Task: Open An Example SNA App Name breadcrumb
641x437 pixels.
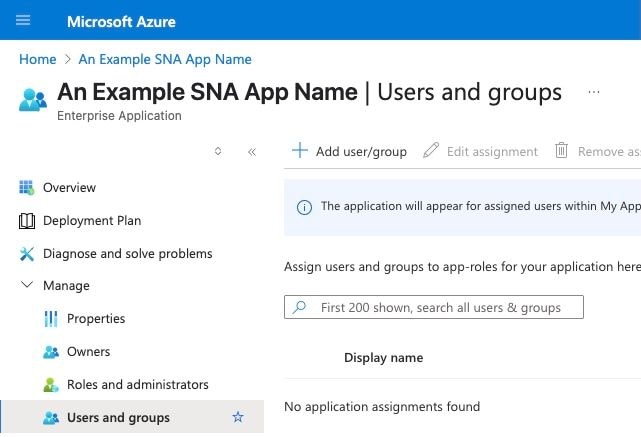Action: (165, 59)
